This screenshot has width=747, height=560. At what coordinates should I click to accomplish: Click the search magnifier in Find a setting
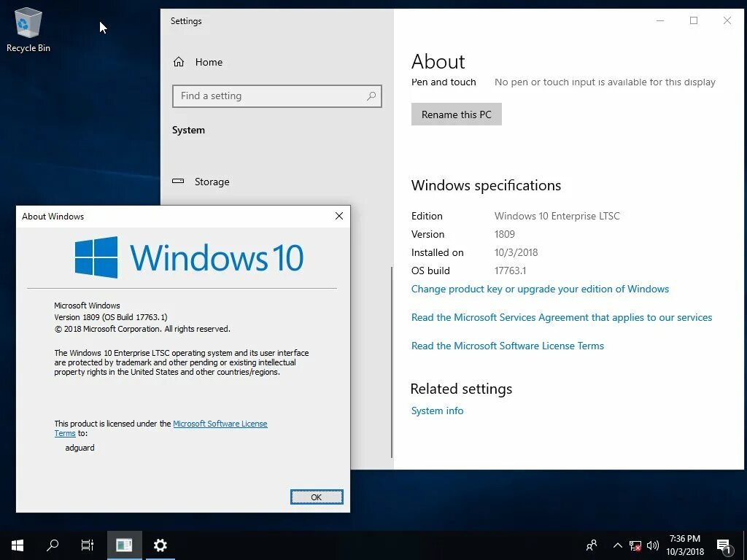click(371, 96)
